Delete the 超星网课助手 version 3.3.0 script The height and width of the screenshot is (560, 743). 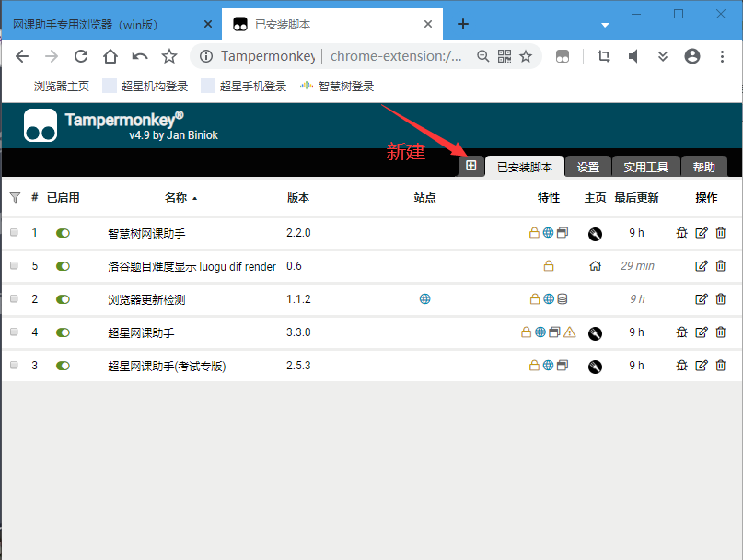click(x=721, y=332)
